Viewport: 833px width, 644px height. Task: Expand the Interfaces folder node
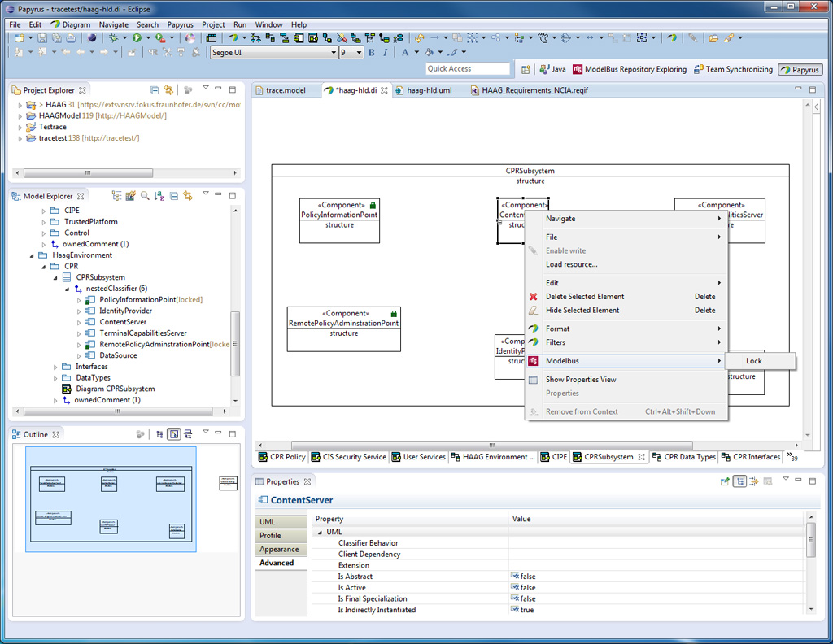pyautogui.click(x=55, y=367)
